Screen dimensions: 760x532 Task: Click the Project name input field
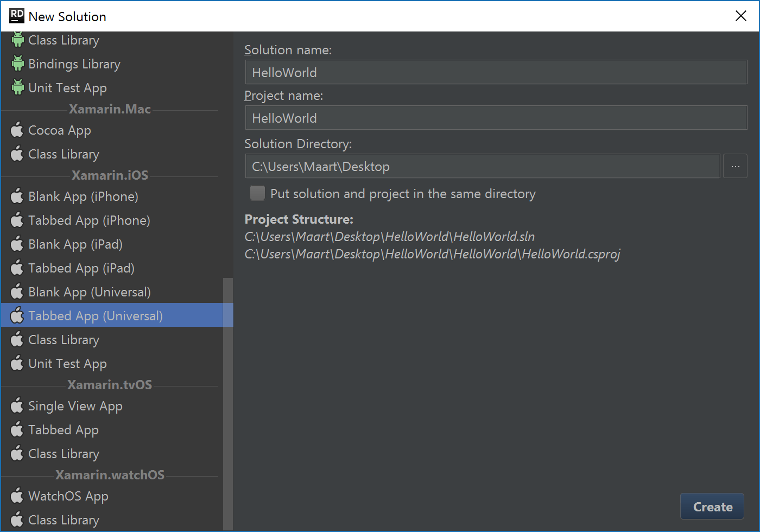tap(496, 118)
